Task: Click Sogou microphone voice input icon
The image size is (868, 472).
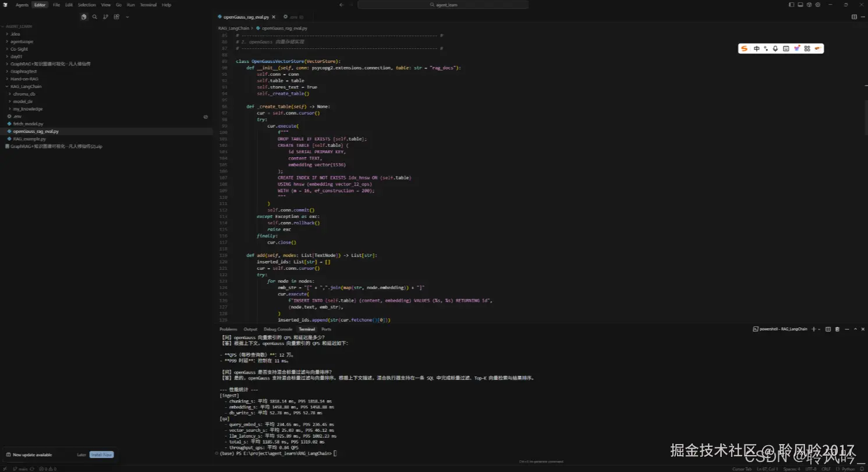Action: 775,48
